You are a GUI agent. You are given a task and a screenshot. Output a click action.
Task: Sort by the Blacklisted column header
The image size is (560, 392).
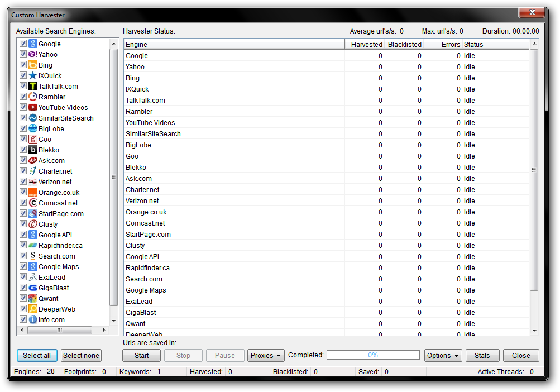404,44
